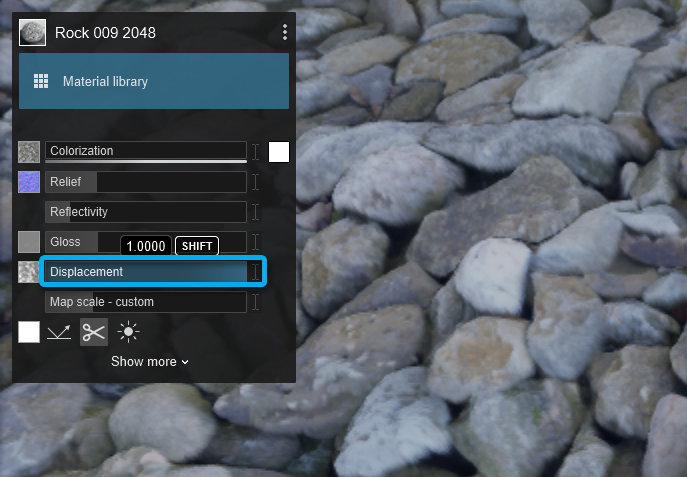Adjust the Map scale - custom slider
The height and width of the screenshot is (477, 687).
pos(146,302)
